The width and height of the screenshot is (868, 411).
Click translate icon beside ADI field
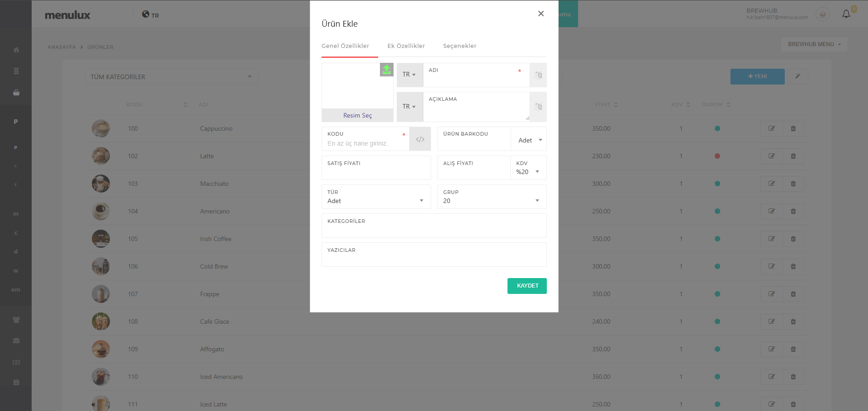(x=538, y=75)
